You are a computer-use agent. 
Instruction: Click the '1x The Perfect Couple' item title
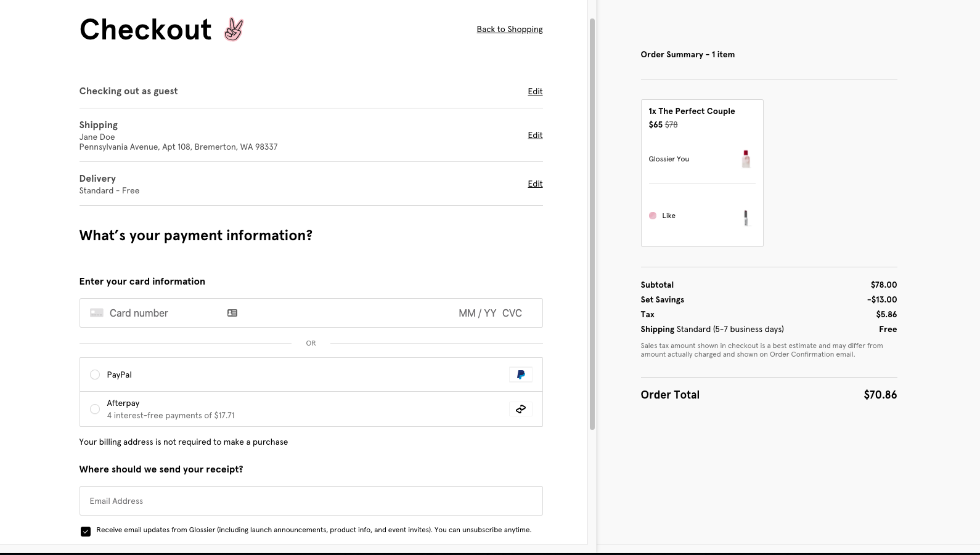692,111
